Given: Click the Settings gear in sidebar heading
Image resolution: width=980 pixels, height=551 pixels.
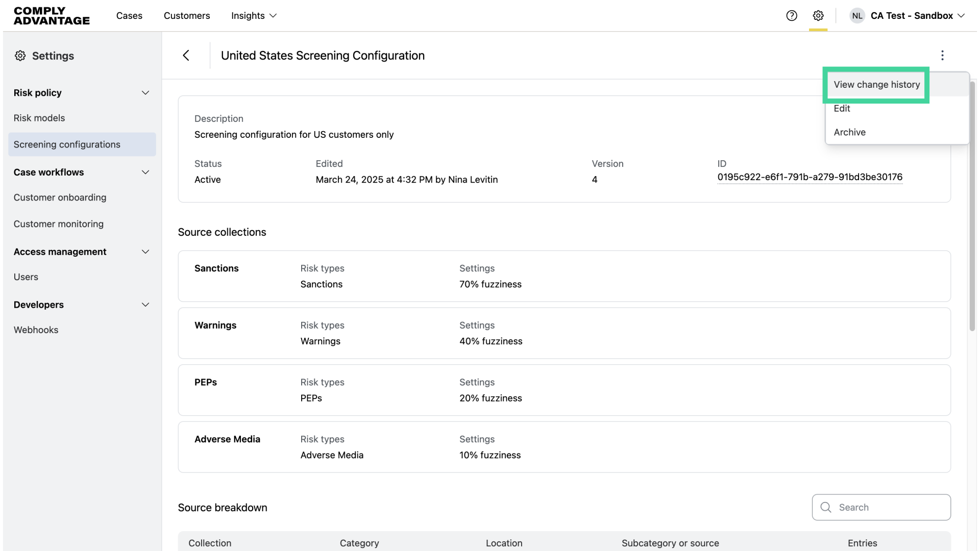Looking at the screenshot, I should (20, 56).
